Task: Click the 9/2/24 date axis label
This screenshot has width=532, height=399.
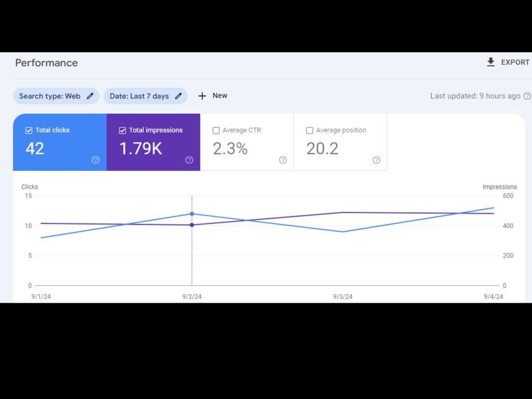Action: point(192,296)
